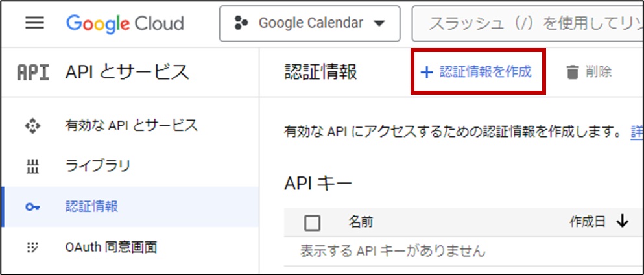Click the 有効な API とサービス icon
The width and height of the screenshot is (644, 275).
[x=32, y=125]
